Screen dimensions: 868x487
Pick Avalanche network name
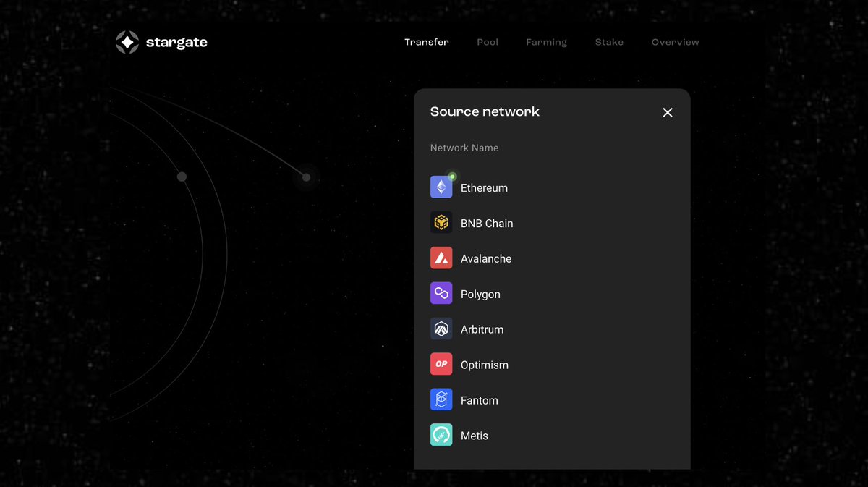tap(486, 259)
